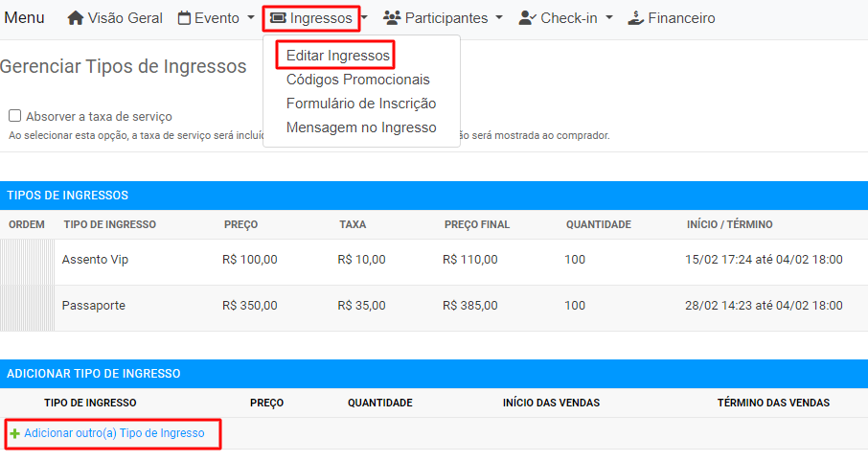Click the calendar icon next to Evento
The height and width of the screenshot is (462, 868).
(184, 18)
